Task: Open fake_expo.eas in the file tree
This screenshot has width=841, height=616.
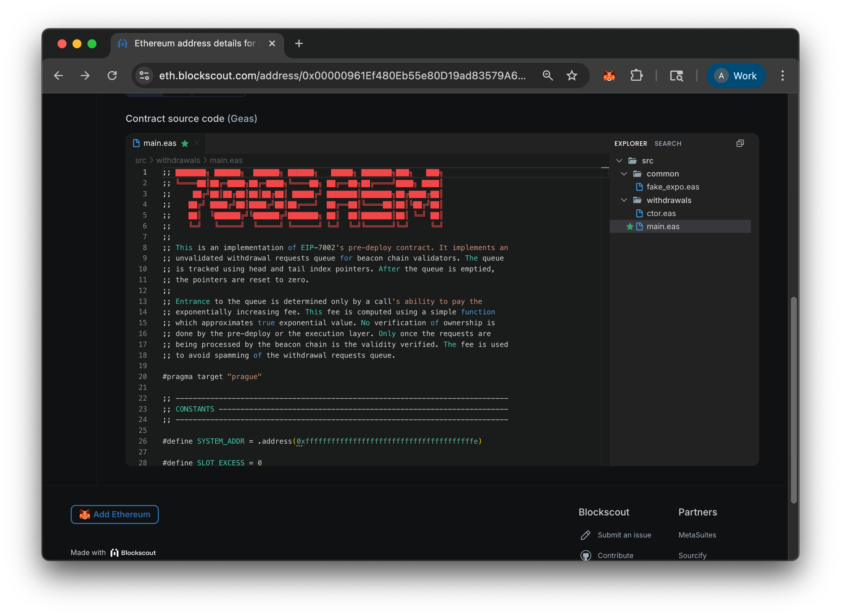Action: tap(672, 187)
